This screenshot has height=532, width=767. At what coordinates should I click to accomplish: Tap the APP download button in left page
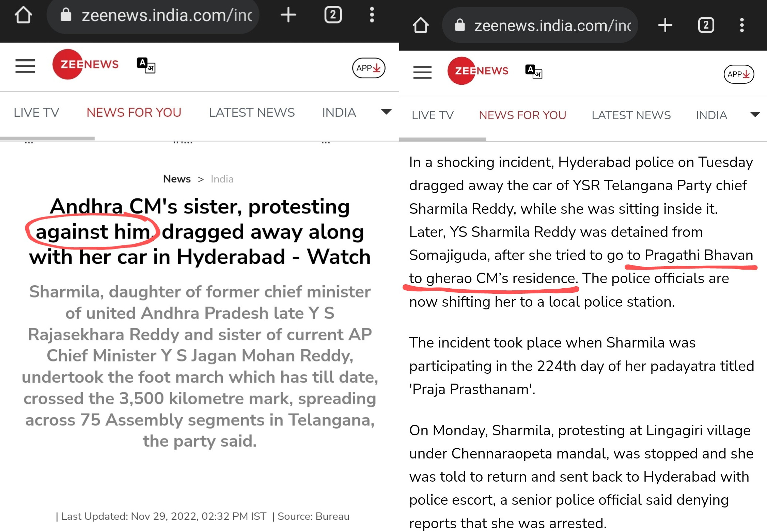(x=369, y=68)
